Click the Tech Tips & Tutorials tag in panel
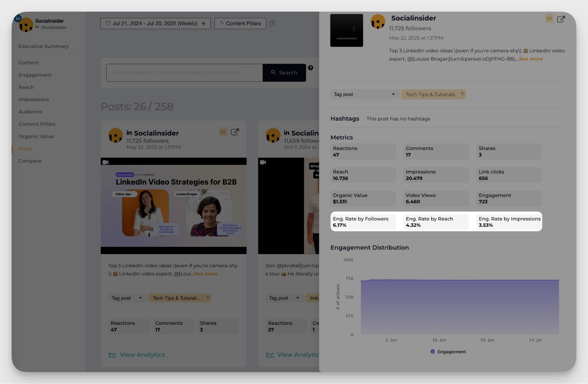Viewport: 588px width, 384px height. tap(433, 94)
